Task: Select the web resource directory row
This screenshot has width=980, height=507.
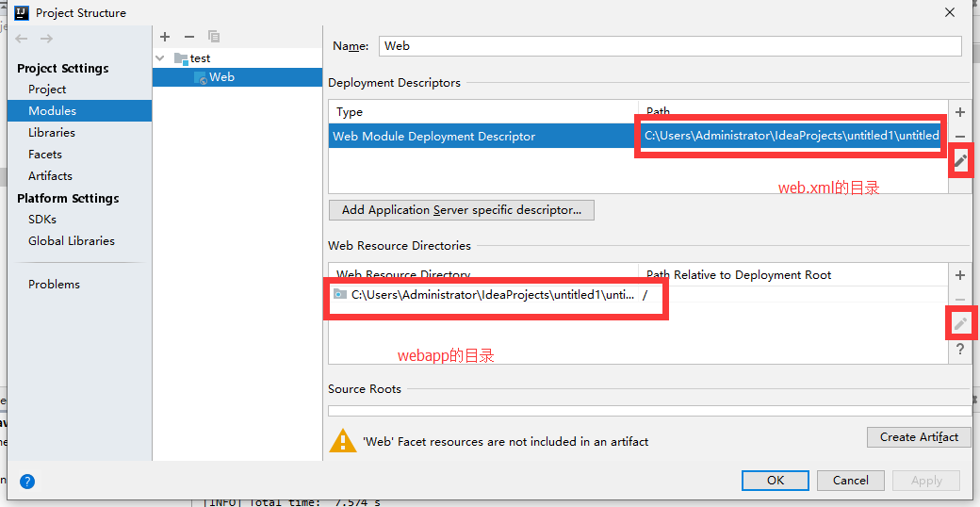Action: click(638, 294)
